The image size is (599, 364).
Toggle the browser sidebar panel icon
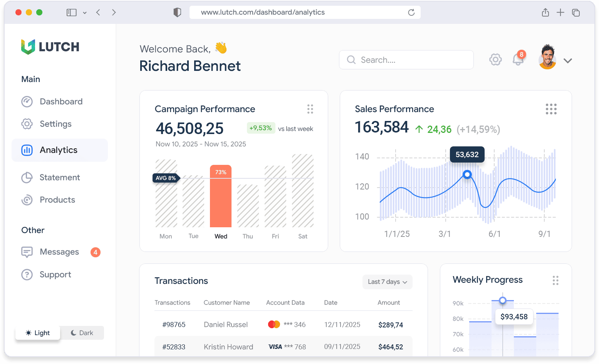coord(72,13)
